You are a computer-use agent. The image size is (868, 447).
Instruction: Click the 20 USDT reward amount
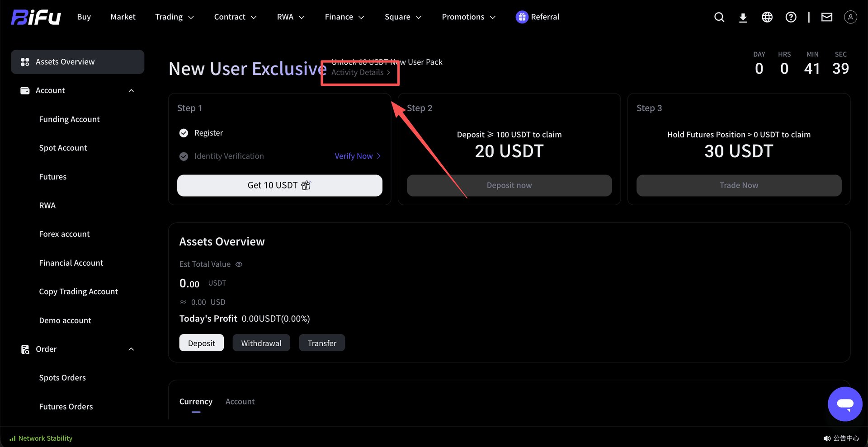pos(509,151)
